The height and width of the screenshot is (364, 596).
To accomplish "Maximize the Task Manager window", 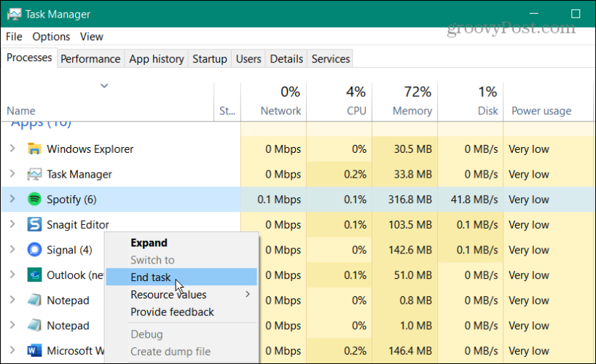I will (x=576, y=14).
